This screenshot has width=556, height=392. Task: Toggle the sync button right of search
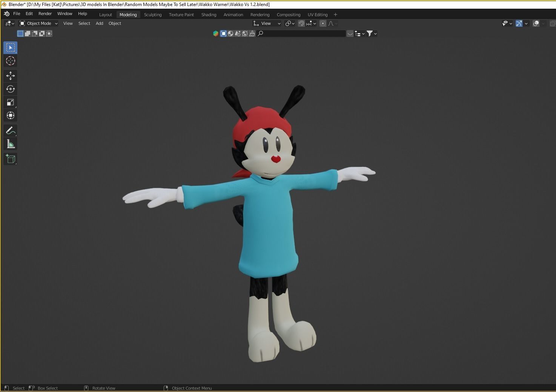click(350, 34)
